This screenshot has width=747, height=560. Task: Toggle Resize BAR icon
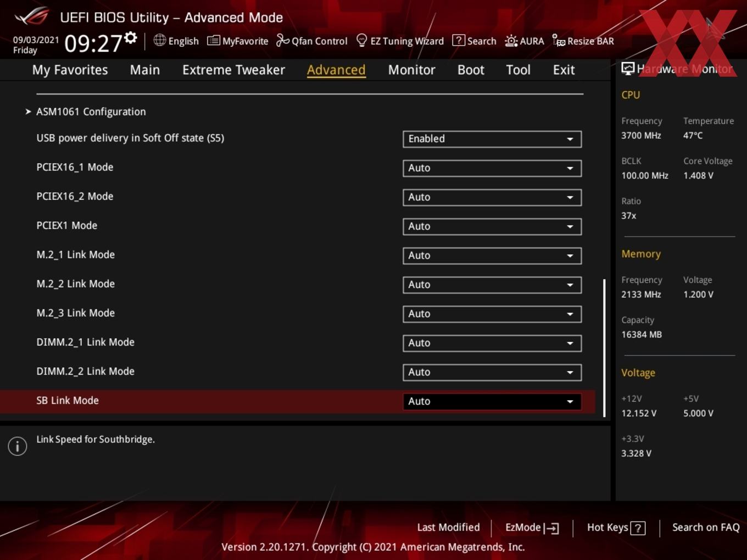point(559,41)
